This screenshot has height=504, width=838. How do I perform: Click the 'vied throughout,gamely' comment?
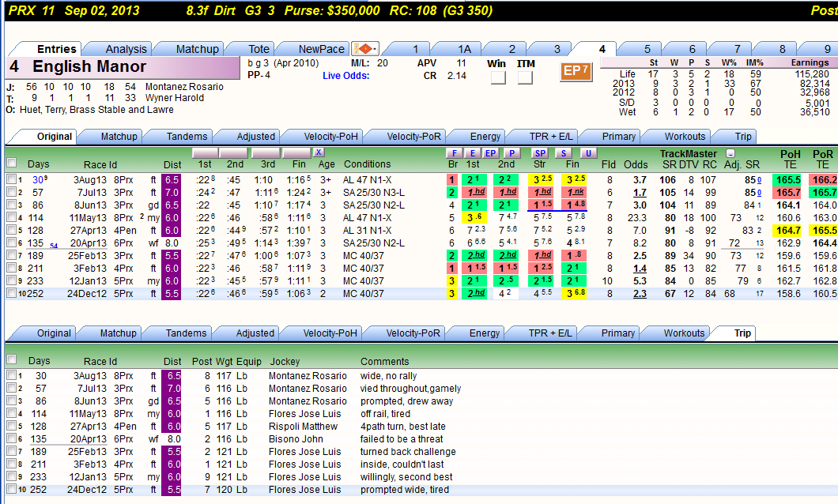pos(410,389)
